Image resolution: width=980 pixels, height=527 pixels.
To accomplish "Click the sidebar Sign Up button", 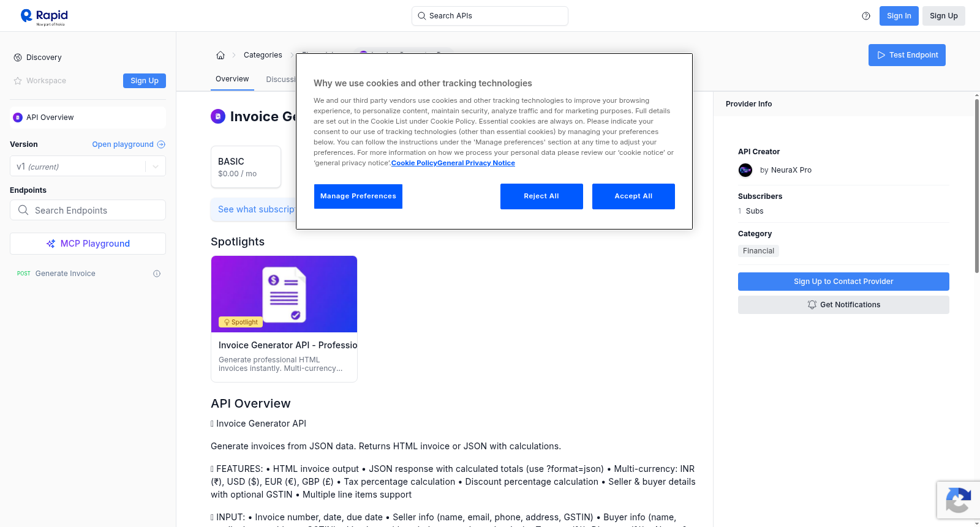I will coord(145,81).
